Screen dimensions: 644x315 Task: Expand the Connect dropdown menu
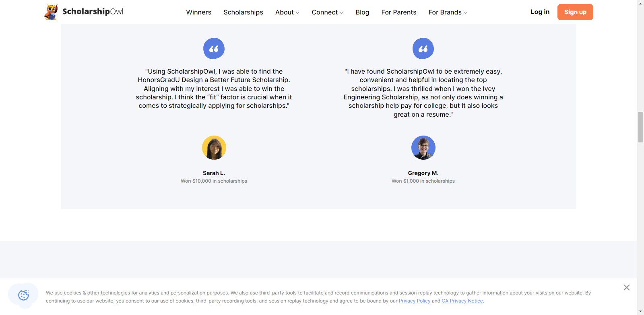point(327,12)
